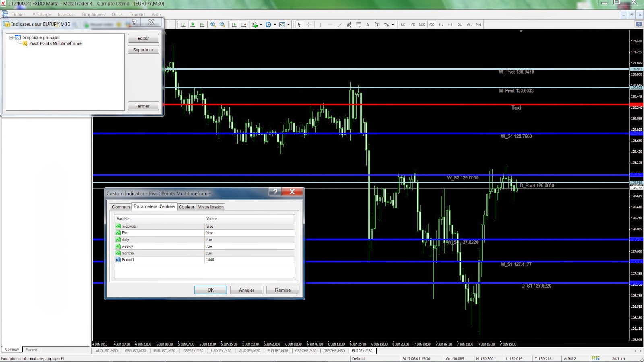Click the help question mark in Custom Indicator dialog
Screen dimensions: 644x362
pos(275,192)
